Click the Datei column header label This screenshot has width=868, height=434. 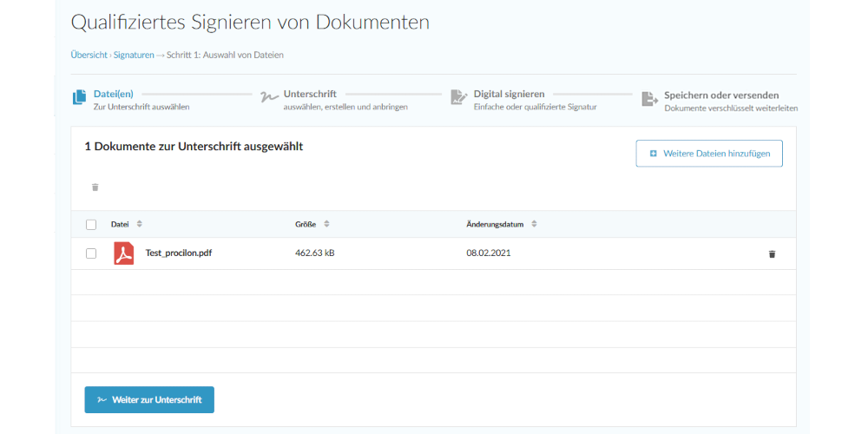coord(120,225)
